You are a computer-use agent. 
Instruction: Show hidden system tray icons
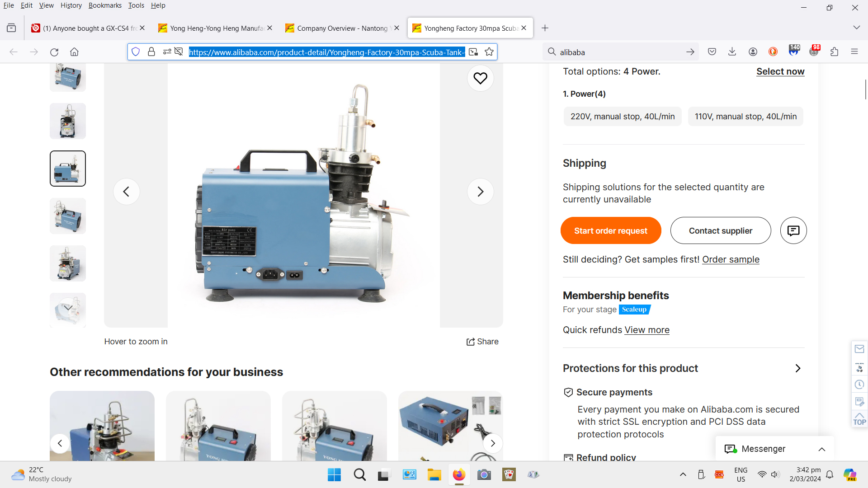pyautogui.click(x=683, y=474)
